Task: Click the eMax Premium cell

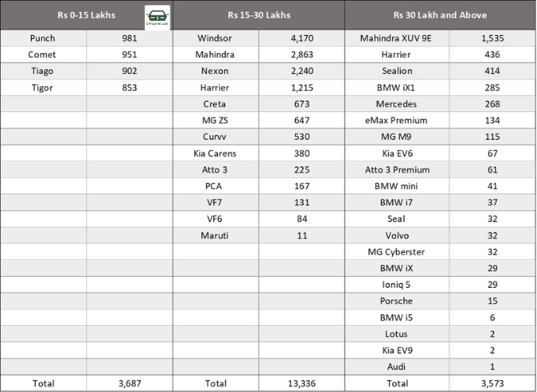Action: (x=397, y=121)
